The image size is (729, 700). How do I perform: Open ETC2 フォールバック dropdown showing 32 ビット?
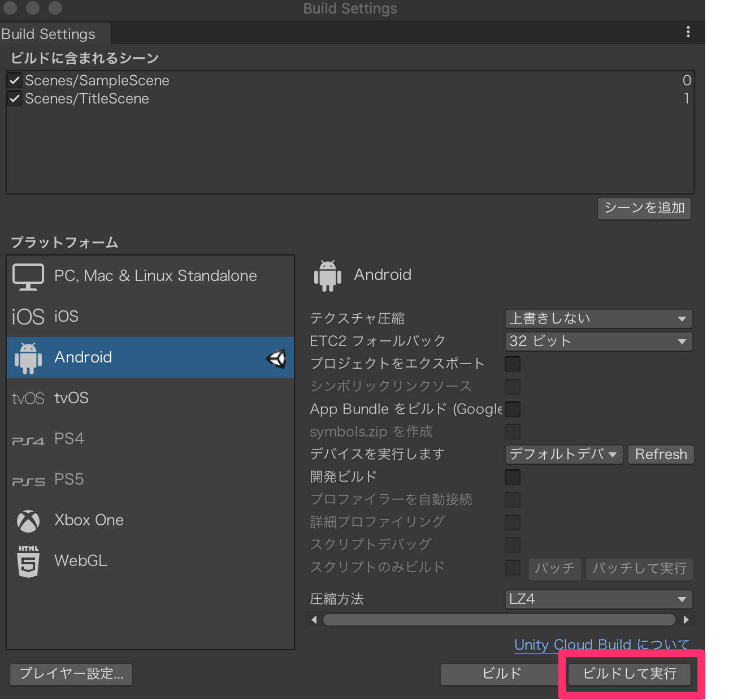pyautogui.click(x=598, y=342)
